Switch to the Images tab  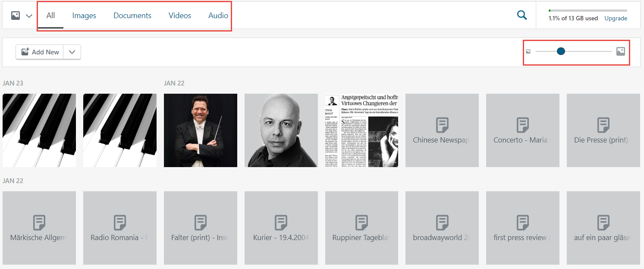coord(84,16)
